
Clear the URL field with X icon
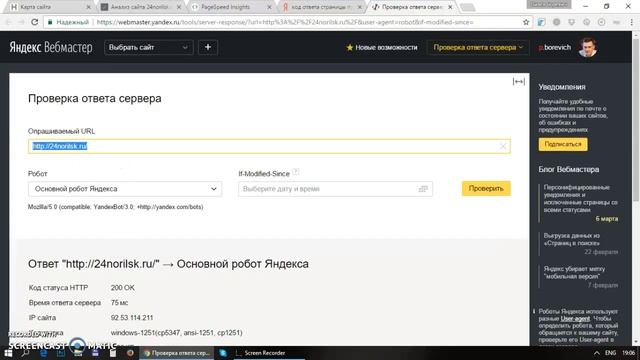click(502, 146)
